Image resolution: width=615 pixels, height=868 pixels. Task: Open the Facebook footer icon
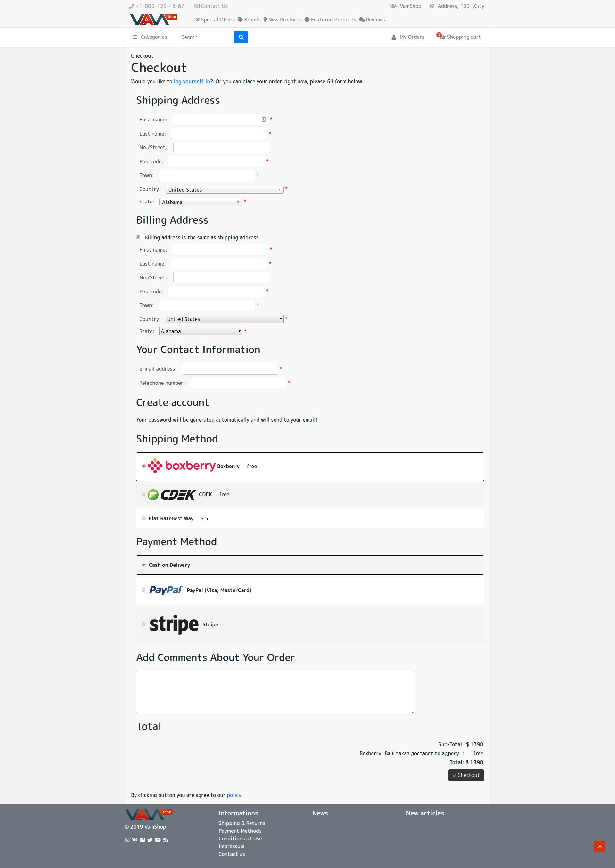[143, 839]
